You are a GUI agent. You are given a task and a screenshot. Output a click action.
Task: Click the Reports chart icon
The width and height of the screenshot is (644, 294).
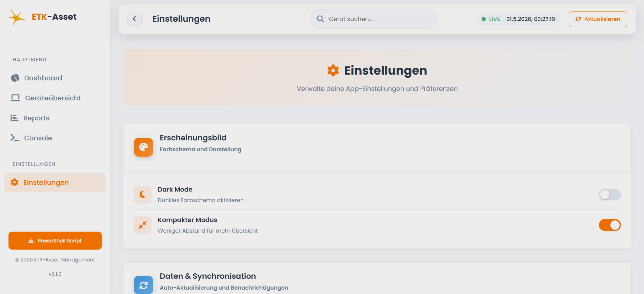[14, 118]
